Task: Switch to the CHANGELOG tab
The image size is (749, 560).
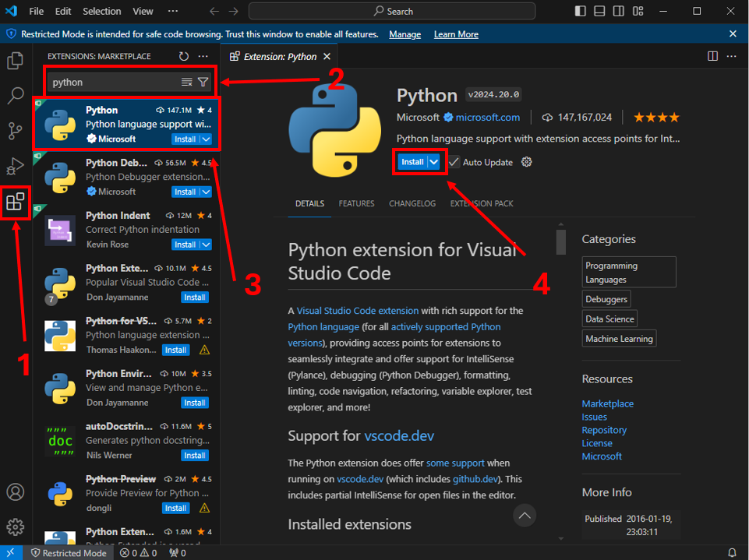Action: 412,203
